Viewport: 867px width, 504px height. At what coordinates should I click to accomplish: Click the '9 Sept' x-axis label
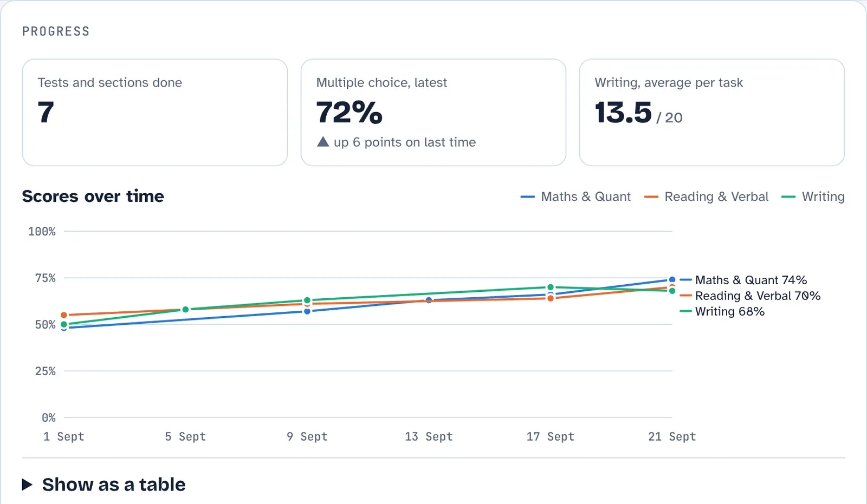(x=307, y=436)
